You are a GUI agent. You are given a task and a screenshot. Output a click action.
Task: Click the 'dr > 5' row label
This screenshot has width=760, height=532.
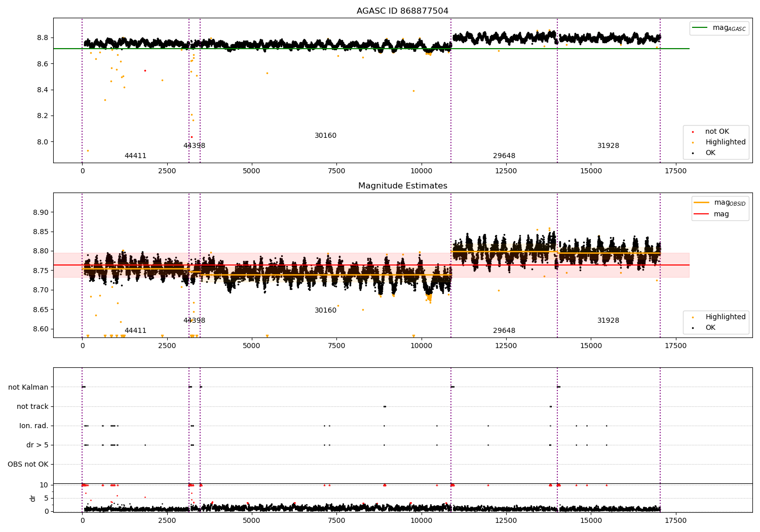coord(37,445)
